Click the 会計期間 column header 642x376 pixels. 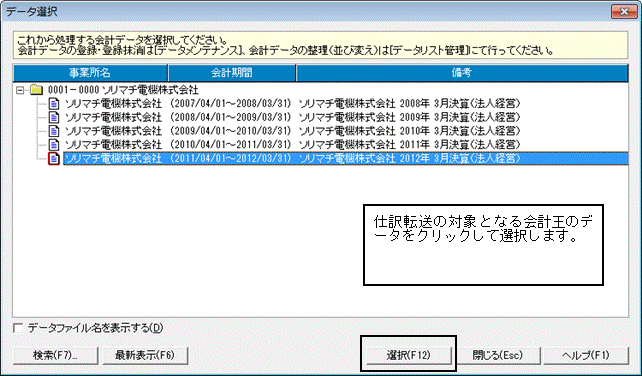click(232, 73)
